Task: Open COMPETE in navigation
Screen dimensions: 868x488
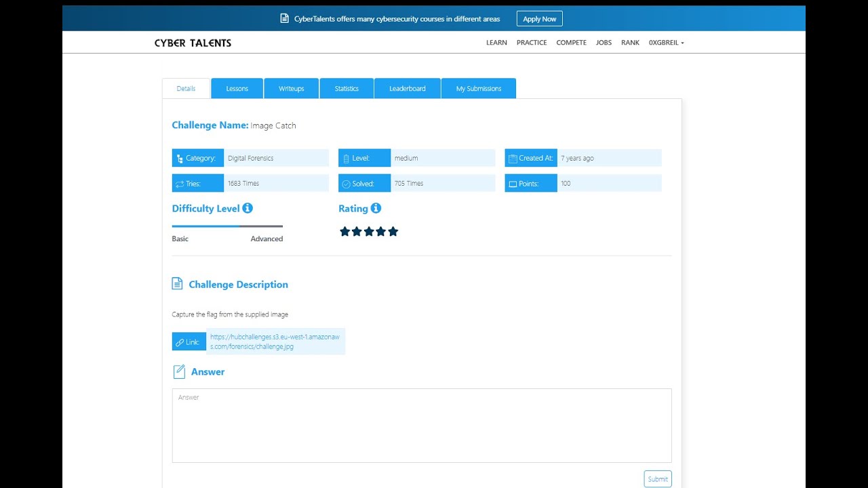Action: tap(572, 43)
